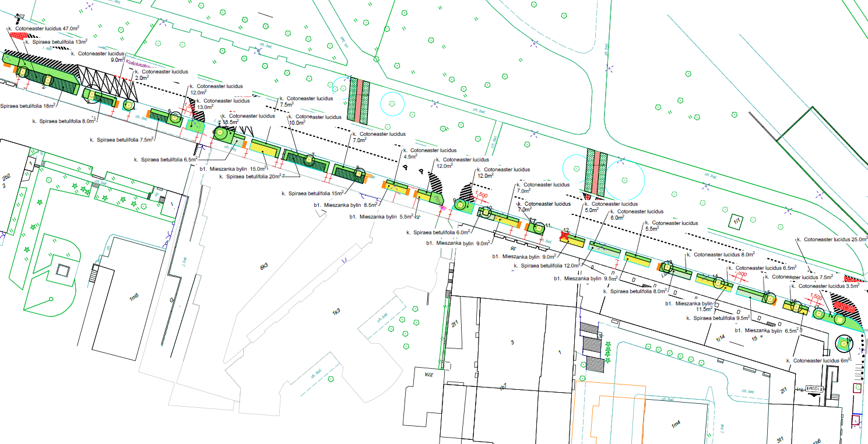
Task: Select the concentric square symbol in left courtyard
Action: coord(61,270)
